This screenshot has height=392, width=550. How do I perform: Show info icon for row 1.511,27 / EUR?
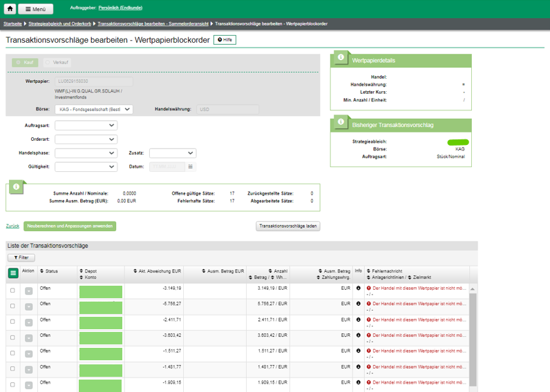(358, 351)
